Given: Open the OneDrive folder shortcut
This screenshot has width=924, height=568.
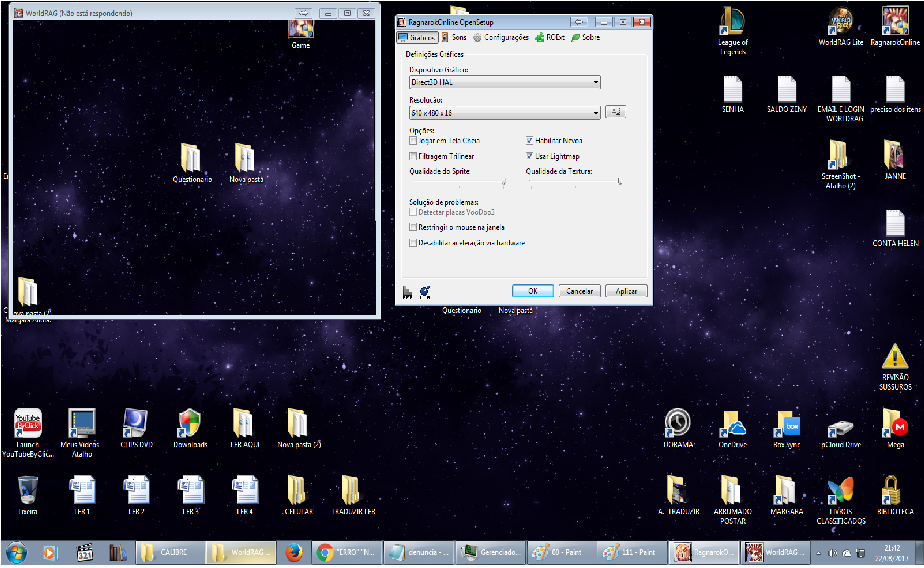Looking at the screenshot, I should coord(732,428).
